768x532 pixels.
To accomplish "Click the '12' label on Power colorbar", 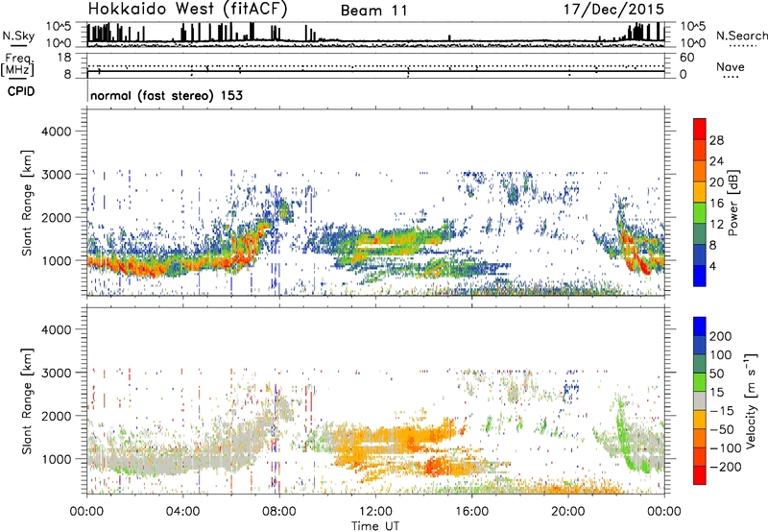I will [716, 225].
